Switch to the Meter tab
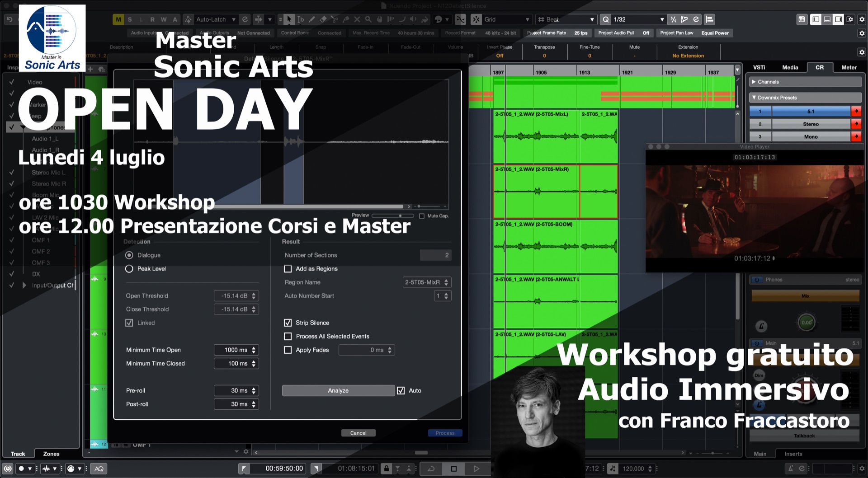The width and height of the screenshot is (868, 478). point(849,67)
